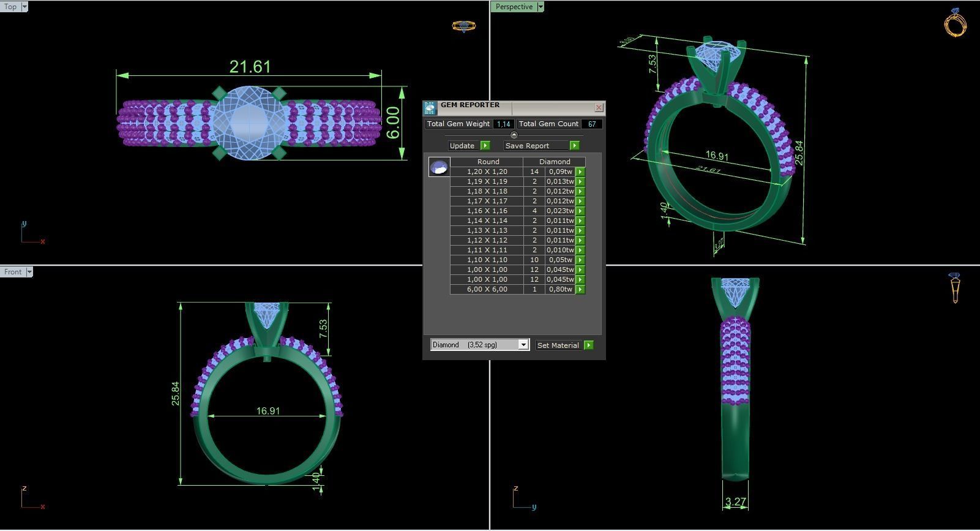Click the Total Gem Weight value field
The height and width of the screenshot is (531, 980).
click(x=503, y=124)
